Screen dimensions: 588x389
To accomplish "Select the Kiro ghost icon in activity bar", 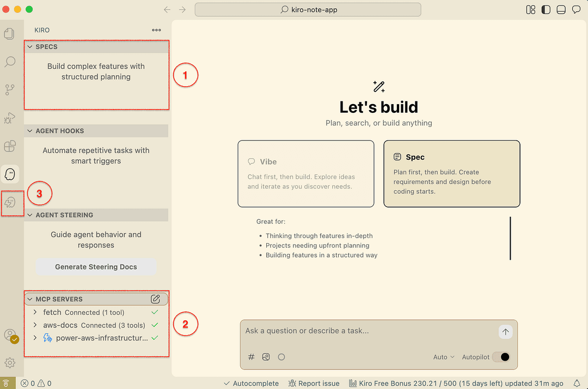I will coord(10,174).
